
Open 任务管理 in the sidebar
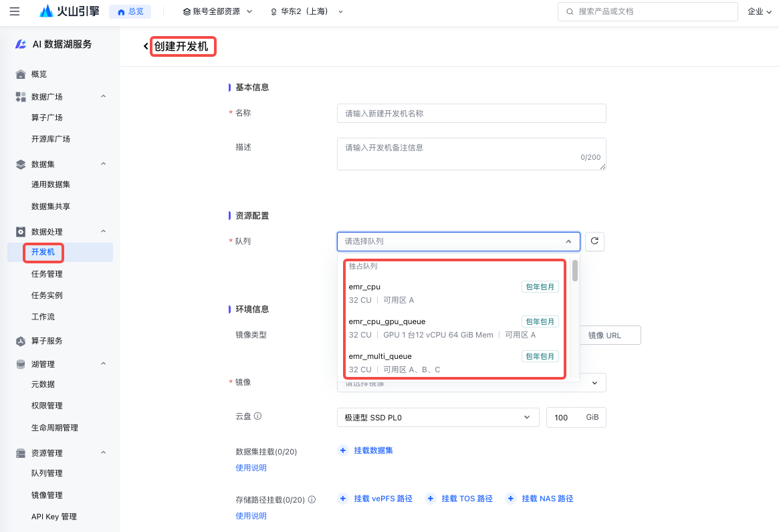(x=47, y=274)
